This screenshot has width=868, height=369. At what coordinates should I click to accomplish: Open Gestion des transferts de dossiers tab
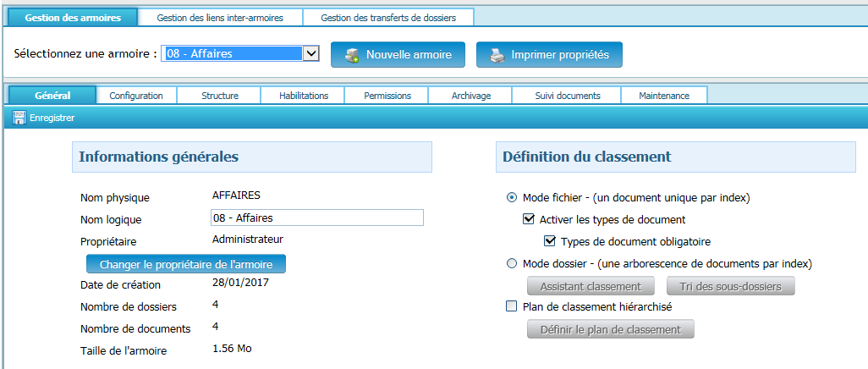388,18
